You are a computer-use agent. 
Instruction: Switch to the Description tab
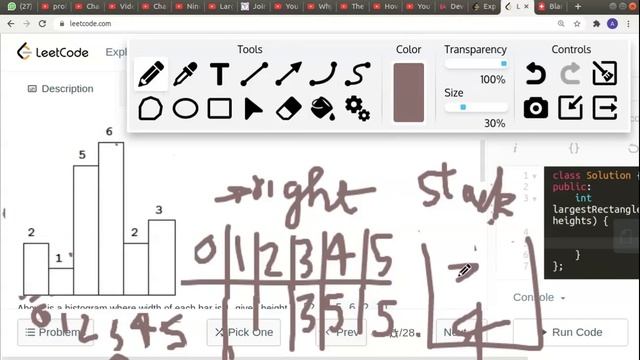pyautogui.click(x=60, y=89)
